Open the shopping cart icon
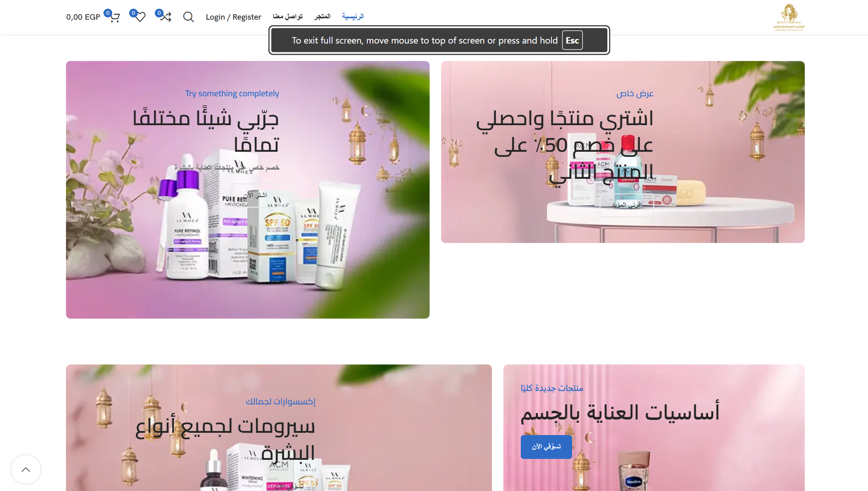 click(115, 17)
